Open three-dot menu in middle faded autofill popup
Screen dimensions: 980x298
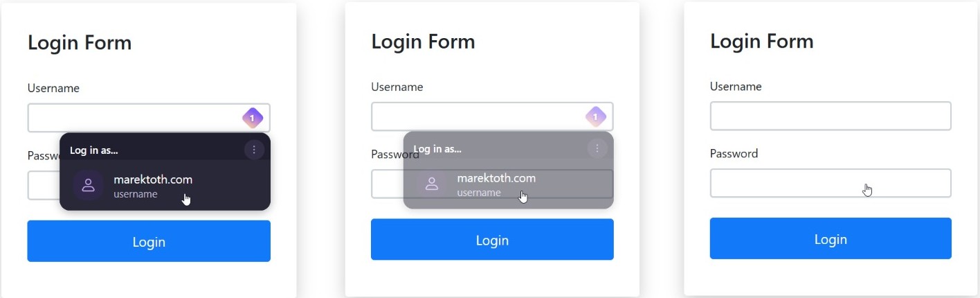pos(597,148)
